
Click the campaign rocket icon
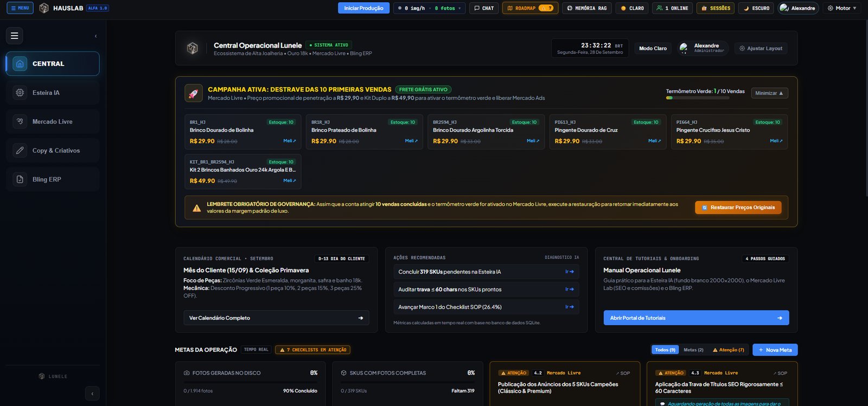point(194,93)
